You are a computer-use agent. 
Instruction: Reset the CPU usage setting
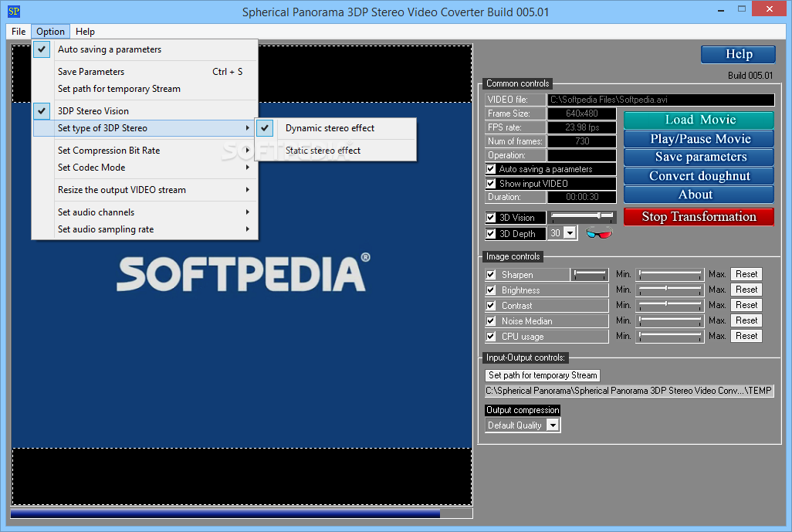tap(746, 336)
